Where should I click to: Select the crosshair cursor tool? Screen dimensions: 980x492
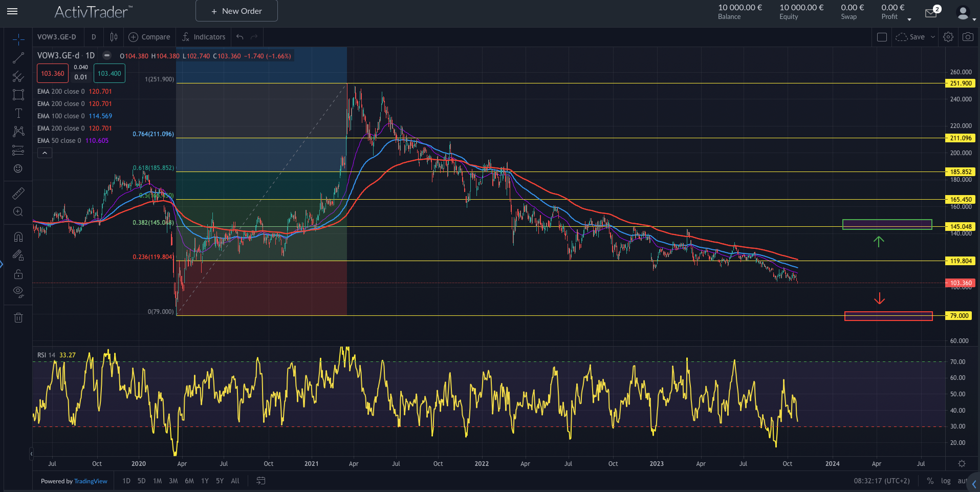[x=18, y=39]
